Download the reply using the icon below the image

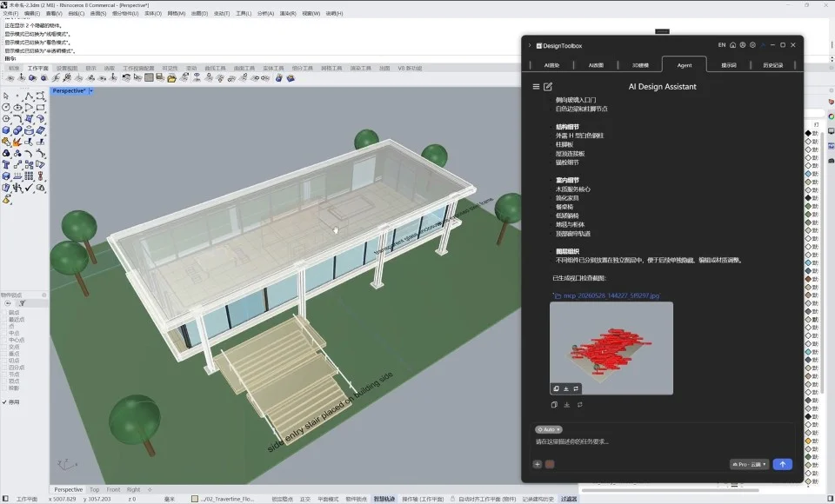coord(566,404)
